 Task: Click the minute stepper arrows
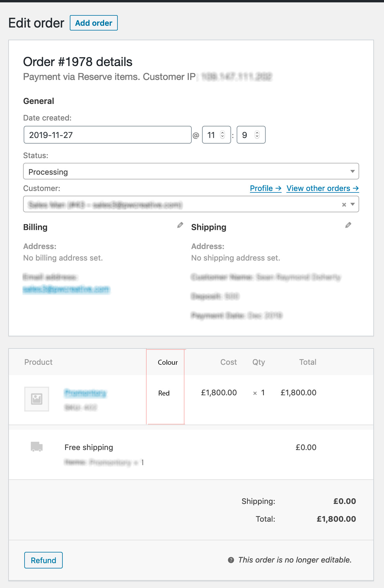257,135
